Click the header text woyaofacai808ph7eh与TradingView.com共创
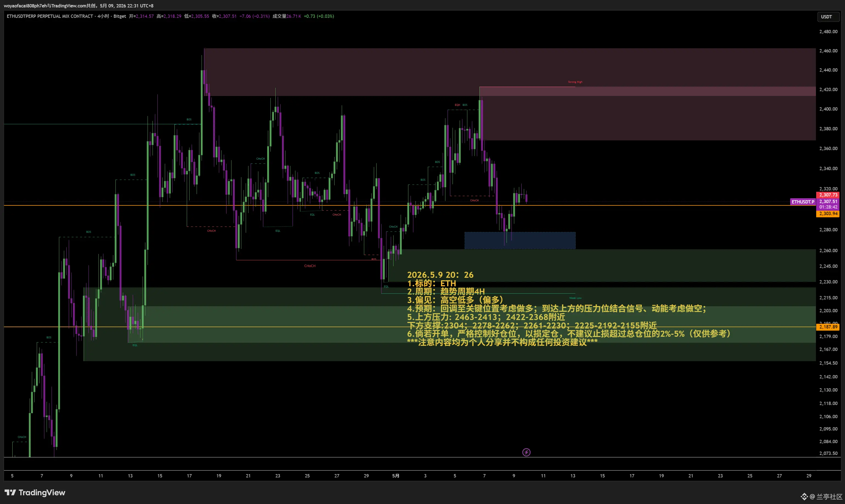This screenshot has height=504, width=845. (x=50, y=6)
